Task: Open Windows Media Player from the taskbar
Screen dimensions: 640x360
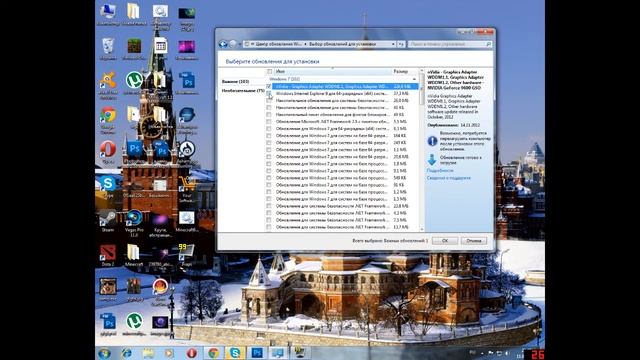Action: 169,353
